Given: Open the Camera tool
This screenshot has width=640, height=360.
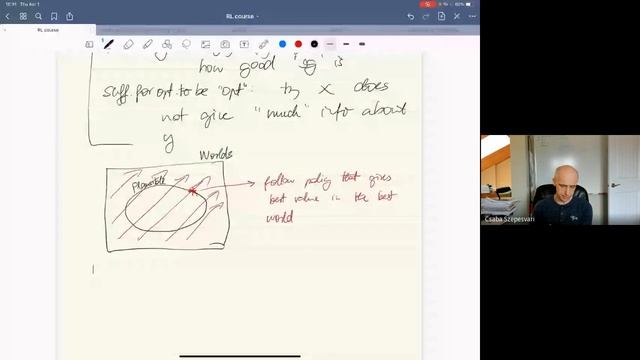Looking at the screenshot, I should (x=225, y=44).
